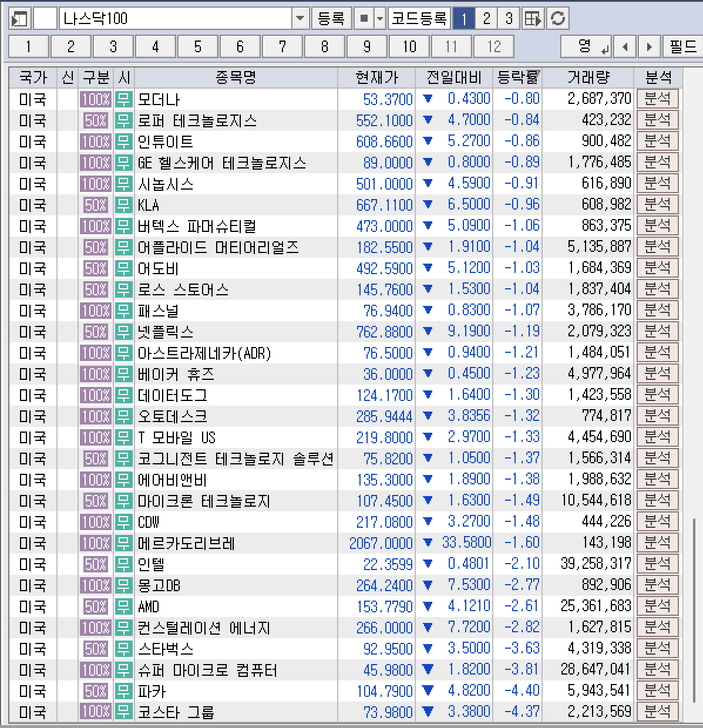This screenshot has width=703, height=728.
Task: Switch to group tab 12
Action: click(x=494, y=46)
